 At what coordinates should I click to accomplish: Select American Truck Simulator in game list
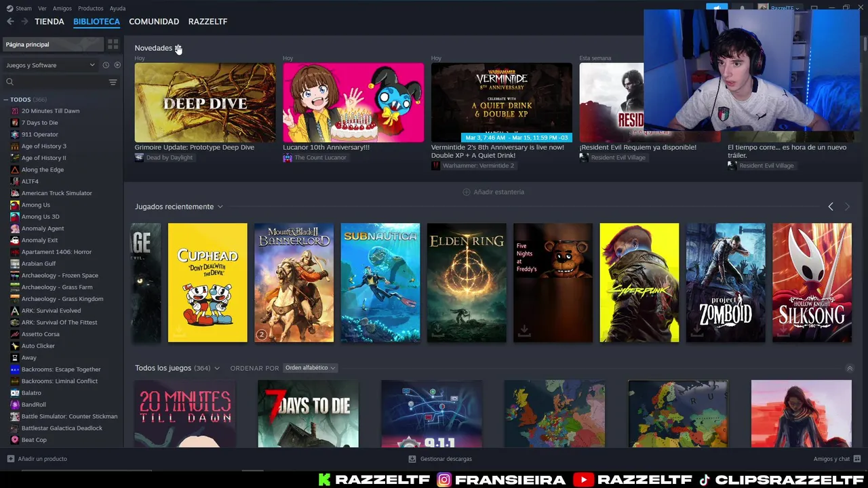(x=56, y=193)
